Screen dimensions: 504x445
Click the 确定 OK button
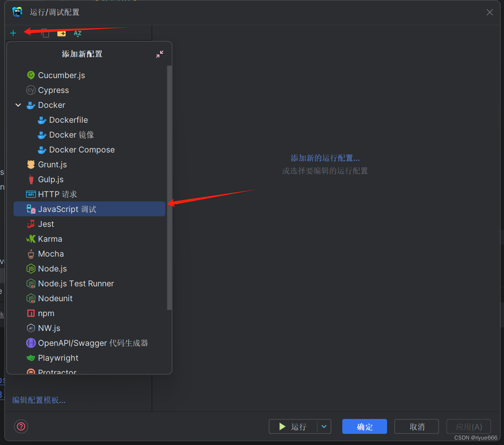(x=364, y=426)
